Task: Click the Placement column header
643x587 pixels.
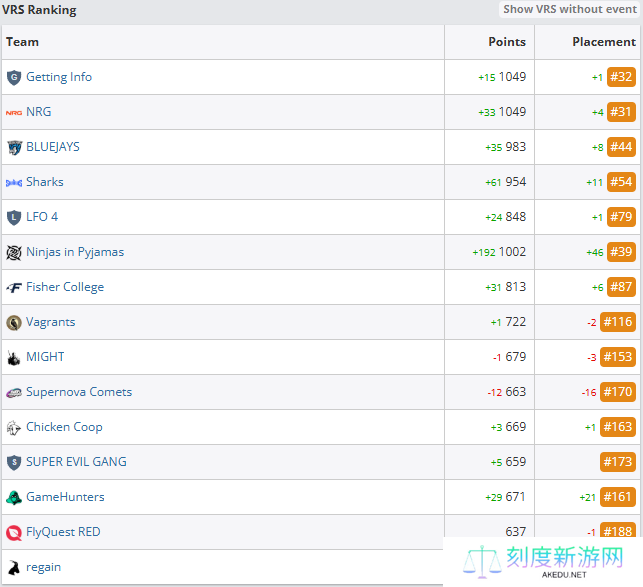Action: pos(604,42)
